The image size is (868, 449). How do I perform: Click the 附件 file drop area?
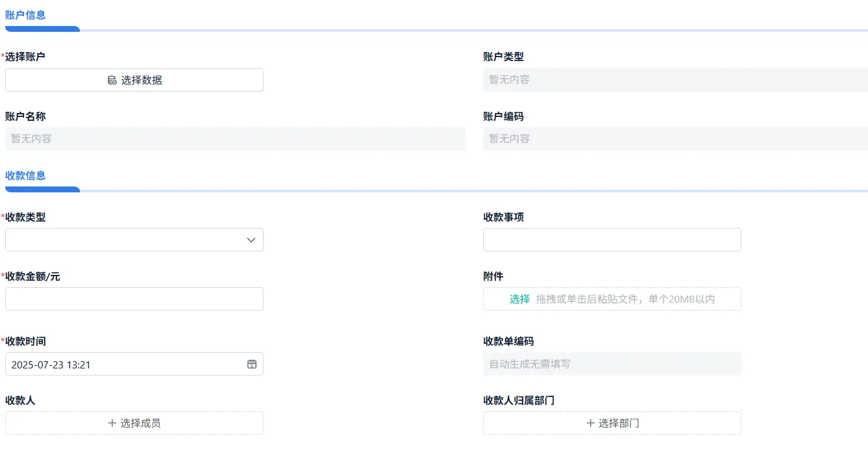click(625, 299)
